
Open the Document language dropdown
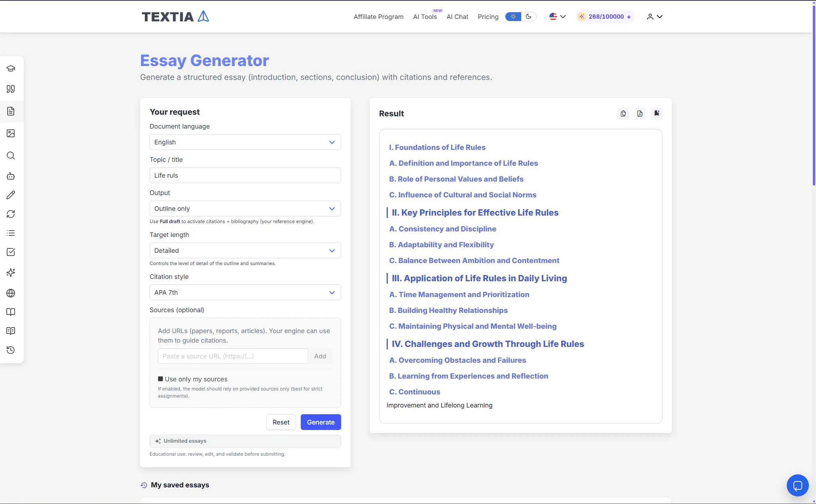click(245, 142)
